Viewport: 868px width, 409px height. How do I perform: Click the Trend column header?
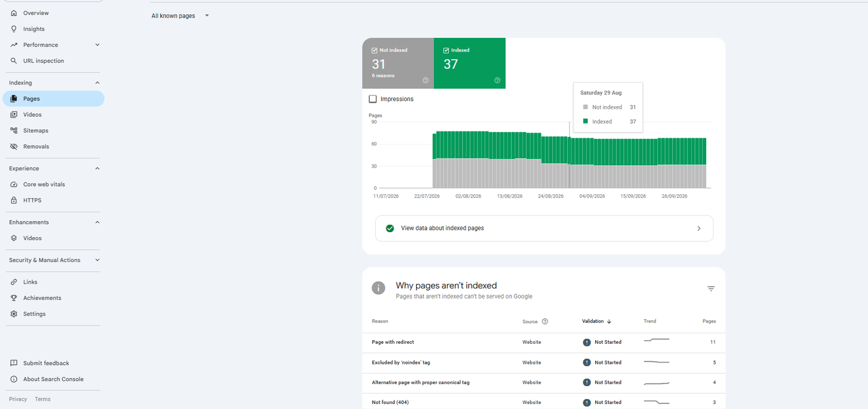pos(650,321)
